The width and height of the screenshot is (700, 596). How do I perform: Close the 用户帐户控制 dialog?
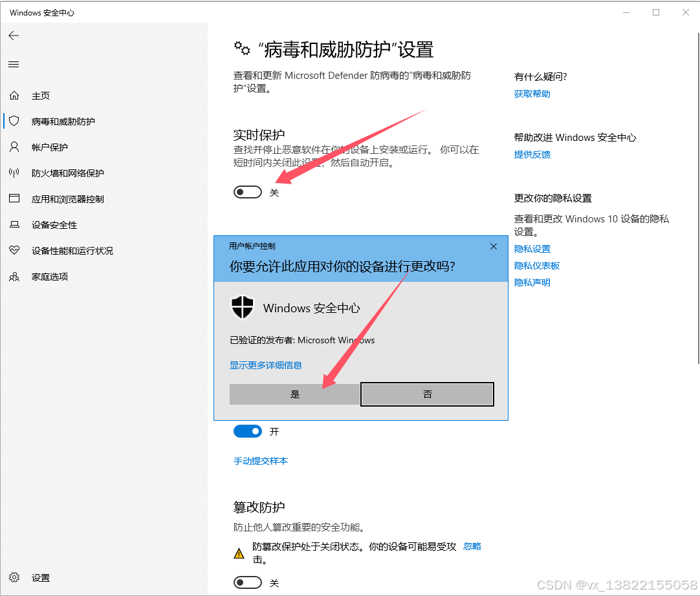pyautogui.click(x=494, y=246)
